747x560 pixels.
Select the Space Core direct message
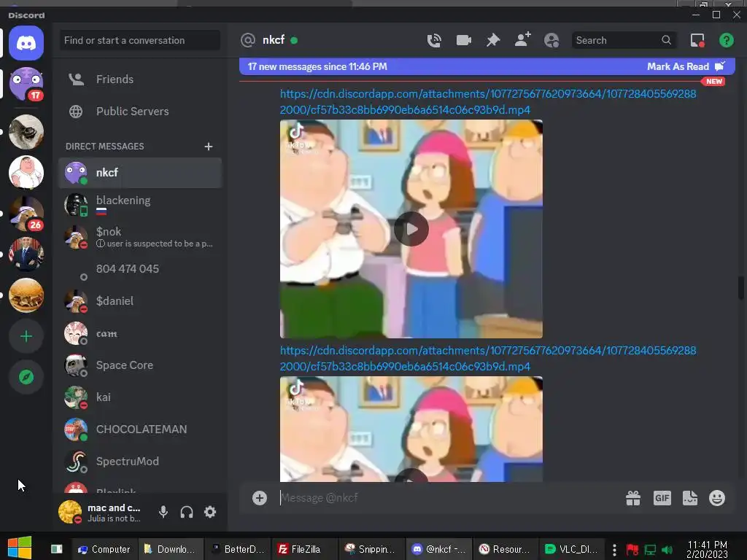[x=140, y=365]
